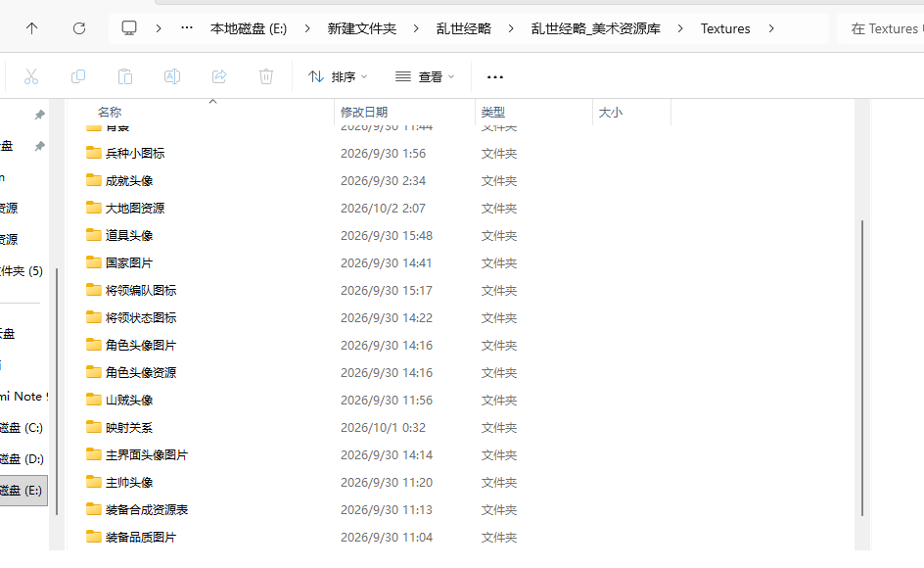Sort by 修改日期 column header
This screenshot has width=924, height=568.
pos(364,112)
